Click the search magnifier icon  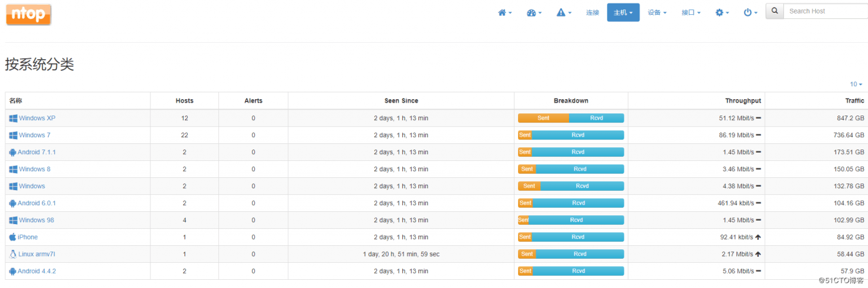(x=774, y=12)
